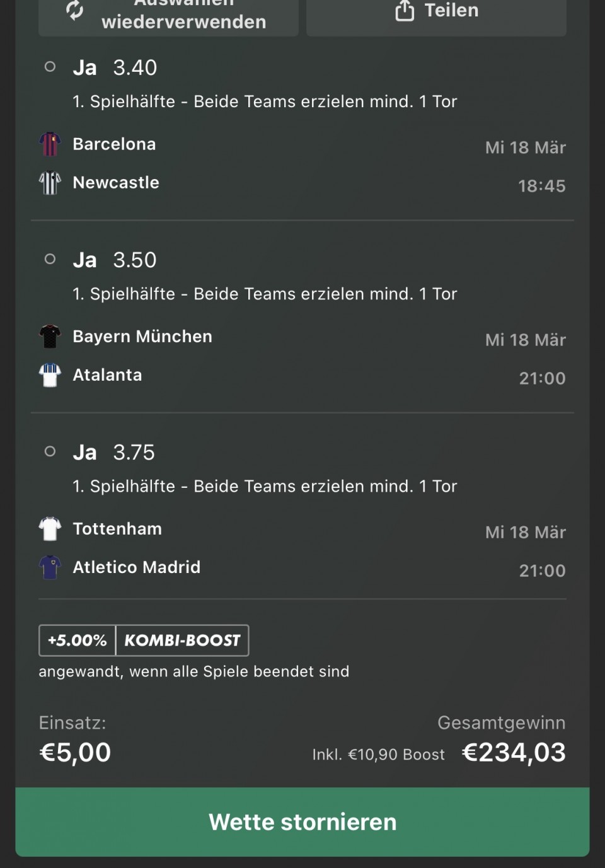The width and height of the screenshot is (605, 868).
Task: Click the +5.00% boost percentage label
Action: click(x=78, y=640)
